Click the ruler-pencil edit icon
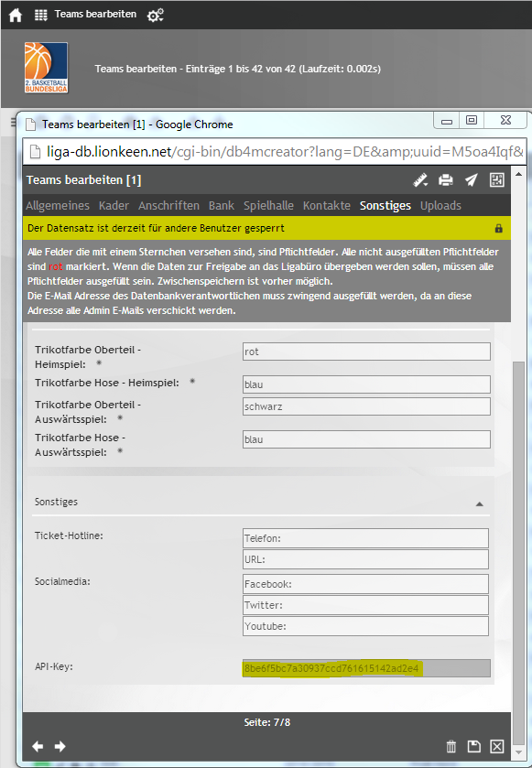The width and height of the screenshot is (532, 768). coord(420,180)
